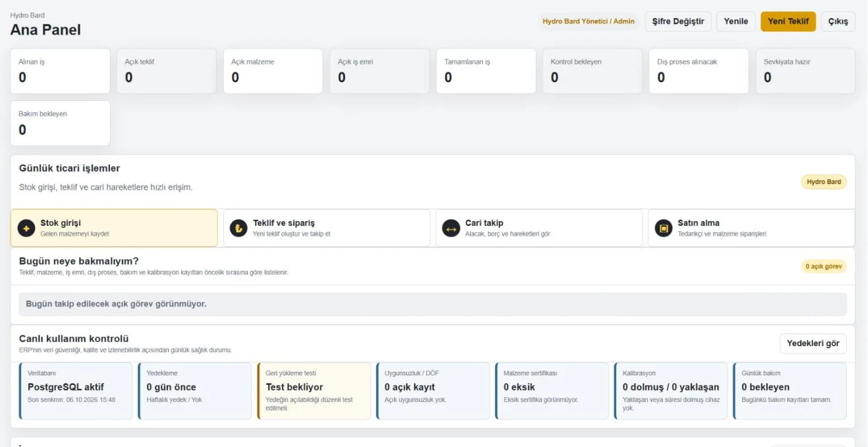Click the Haftalık yedek / Yok text
Screen dimensions: 868x447
tap(174, 400)
